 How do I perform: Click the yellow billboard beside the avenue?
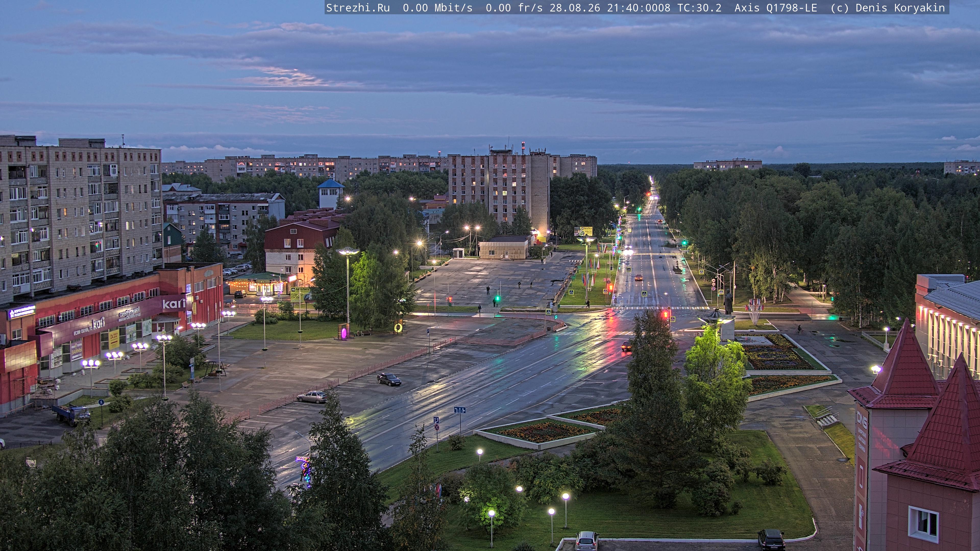click(x=583, y=231)
